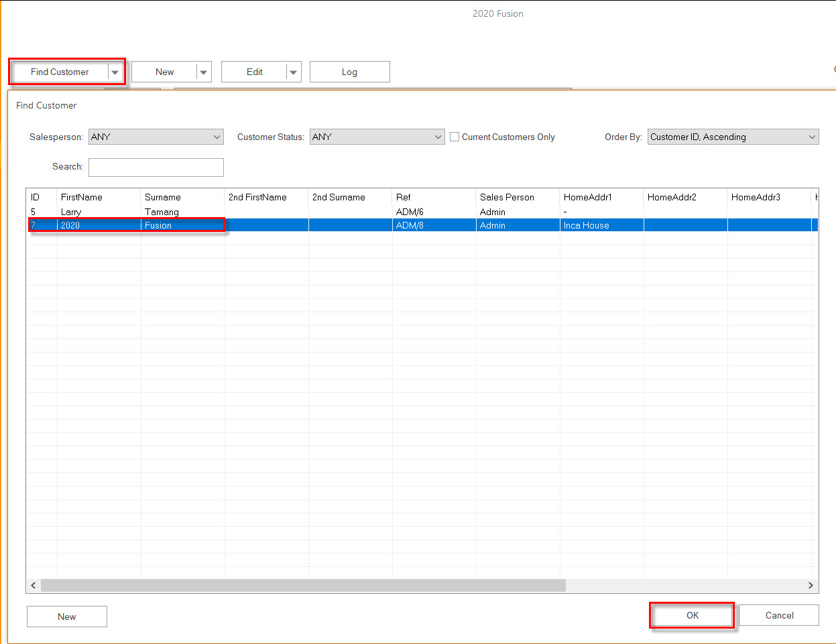
Task: Open the Find Customer dropdown arrow
Action: [115, 72]
